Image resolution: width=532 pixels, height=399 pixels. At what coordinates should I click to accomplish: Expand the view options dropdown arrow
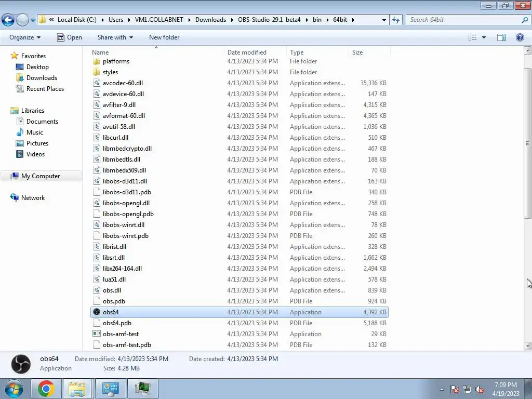pos(484,37)
